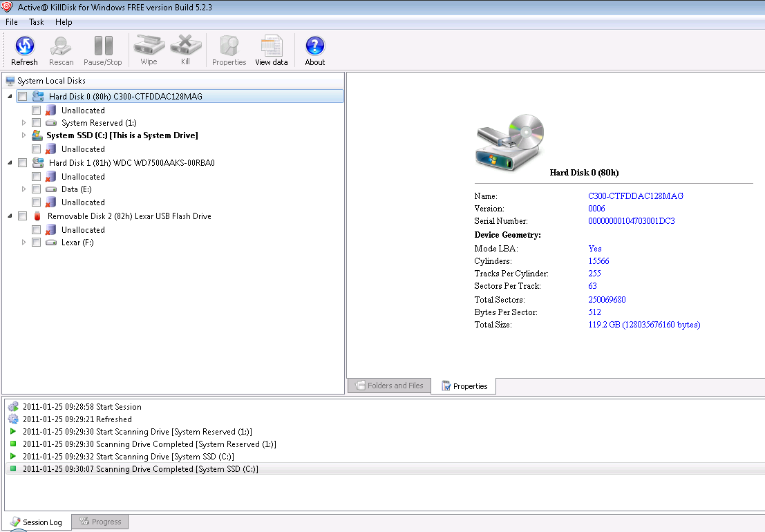
Task: Collapse the Hard Disk 1 tree node
Action: tap(10, 163)
